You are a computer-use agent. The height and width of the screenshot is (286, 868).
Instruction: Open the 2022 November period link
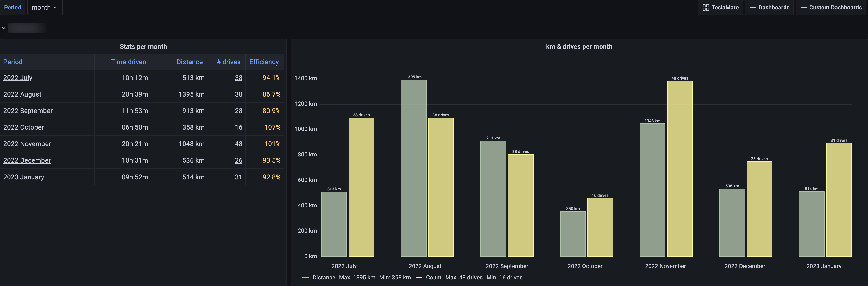[x=27, y=144]
